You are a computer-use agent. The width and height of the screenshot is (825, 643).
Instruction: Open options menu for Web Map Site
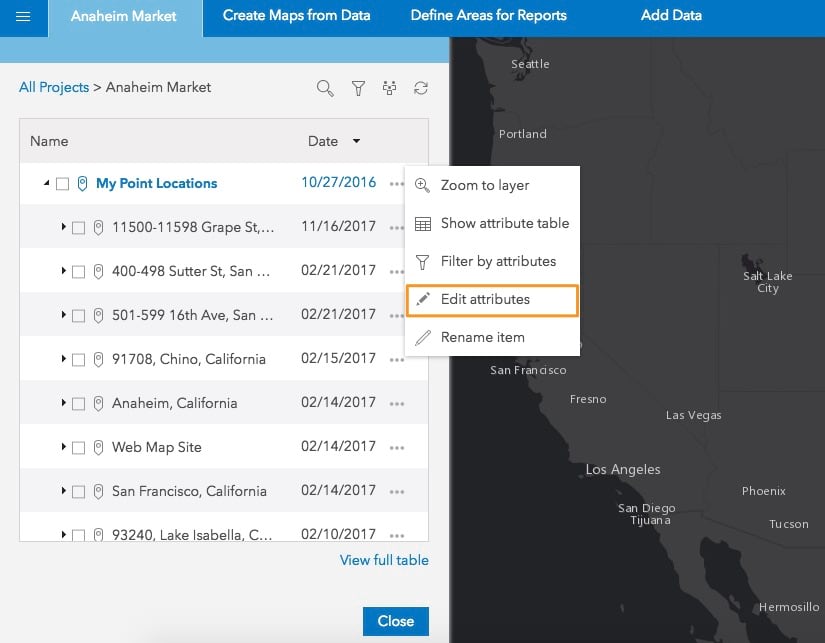397,447
